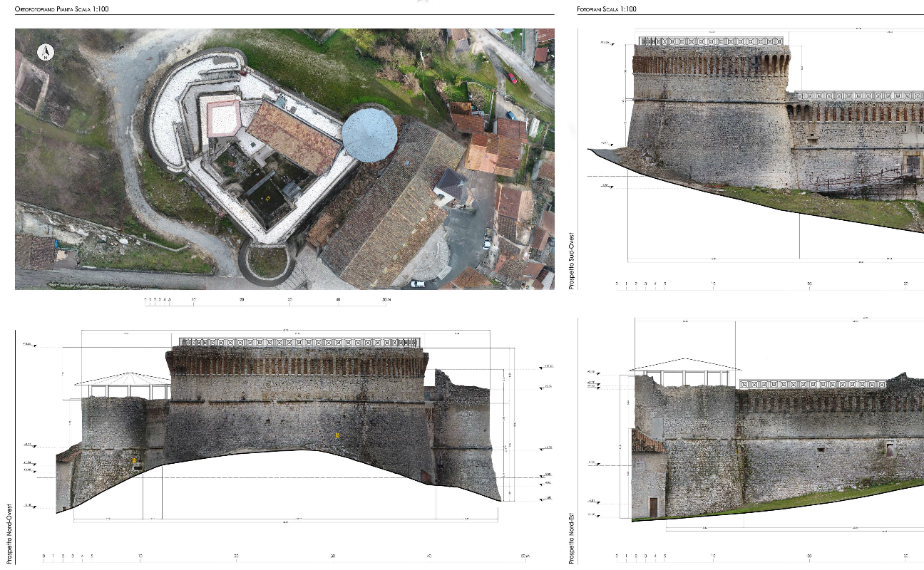
Task: Click the north arrow compass symbol
Action: tap(46, 52)
